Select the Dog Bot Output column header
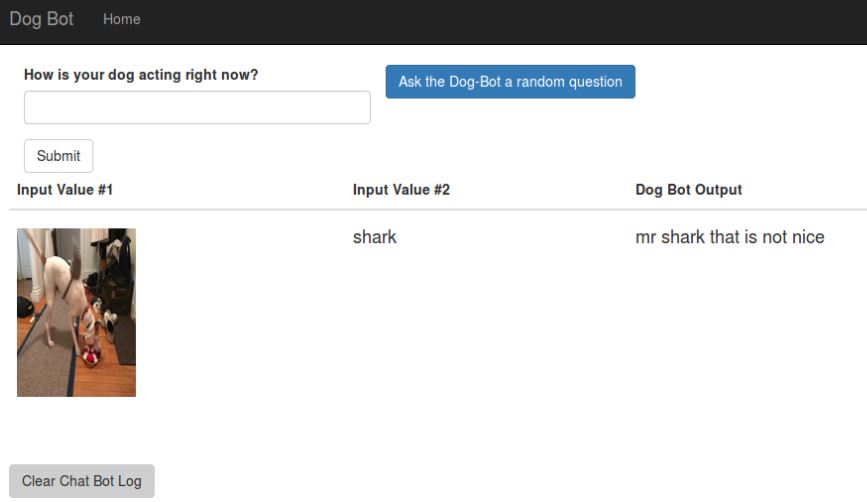 (x=688, y=190)
